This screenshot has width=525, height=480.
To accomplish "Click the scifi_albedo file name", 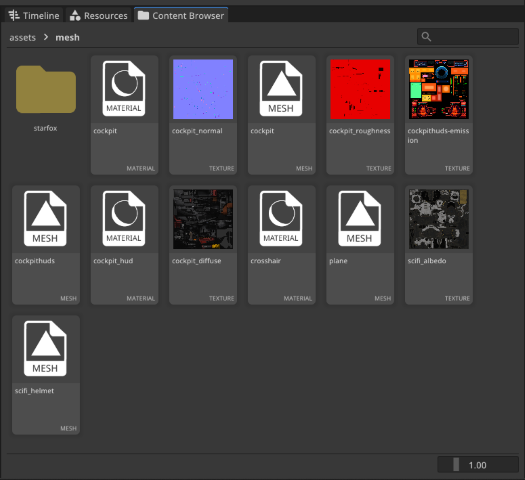I will click(427, 261).
